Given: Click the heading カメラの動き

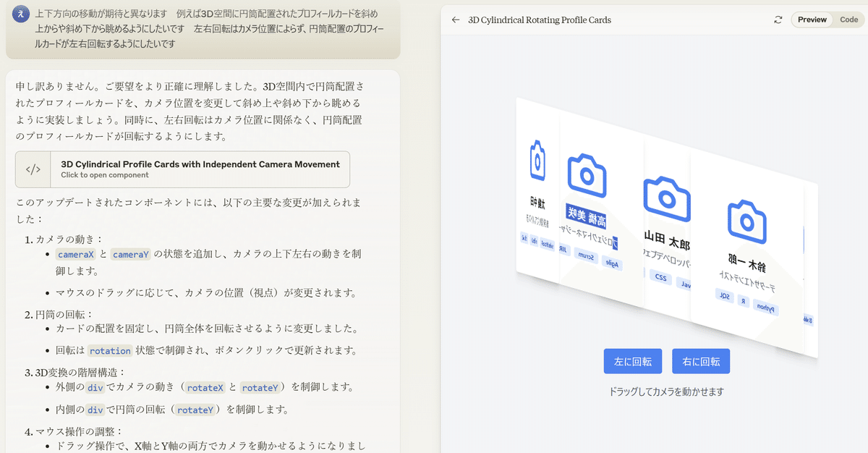Looking at the screenshot, I should tap(69, 239).
